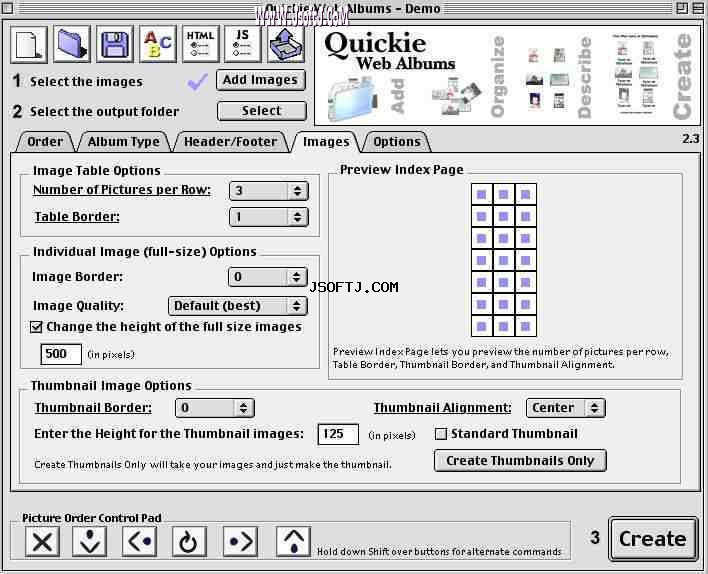
Task: Click the window close box in title bar
Action: coord(8,8)
